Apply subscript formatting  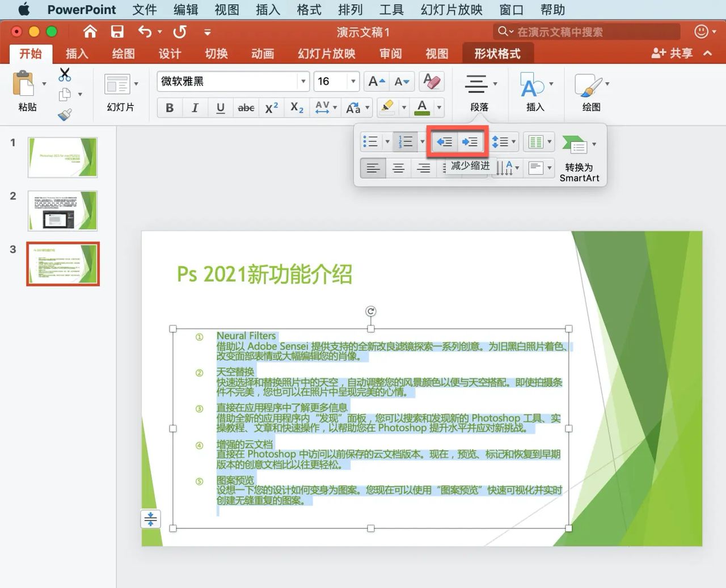click(x=297, y=108)
